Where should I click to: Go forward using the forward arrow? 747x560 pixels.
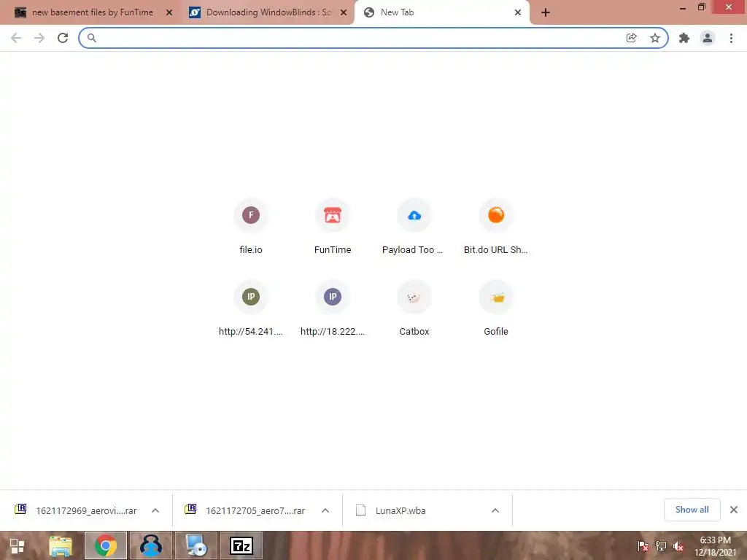pos(39,38)
